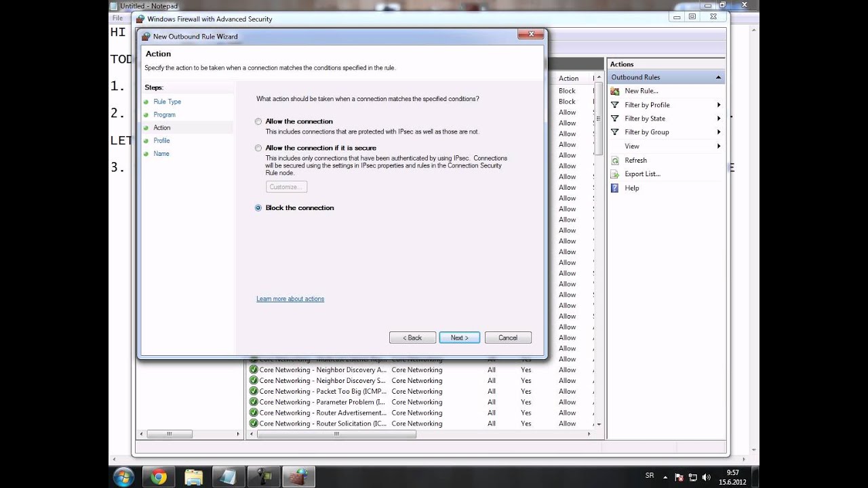
Task: Click the Next button in the wizard
Action: click(459, 338)
